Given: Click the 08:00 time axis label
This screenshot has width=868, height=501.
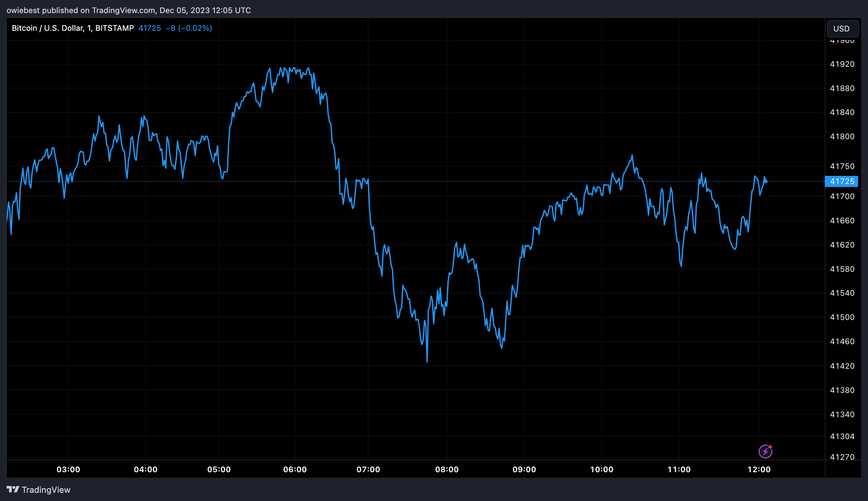Looking at the screenshot, I should tap(447, 469).
